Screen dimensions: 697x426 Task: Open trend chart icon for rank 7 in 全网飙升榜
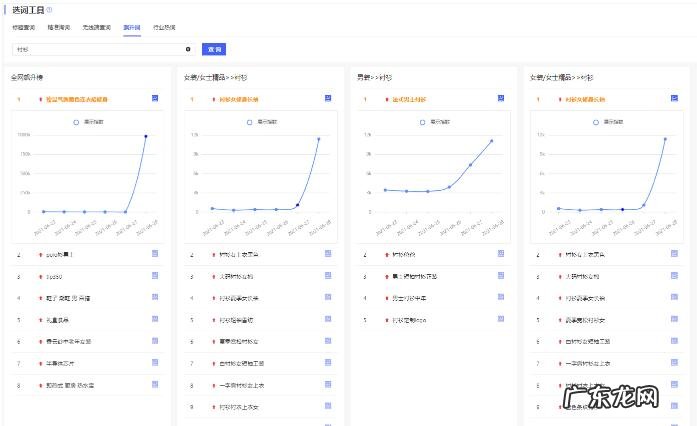click(155, 362)
